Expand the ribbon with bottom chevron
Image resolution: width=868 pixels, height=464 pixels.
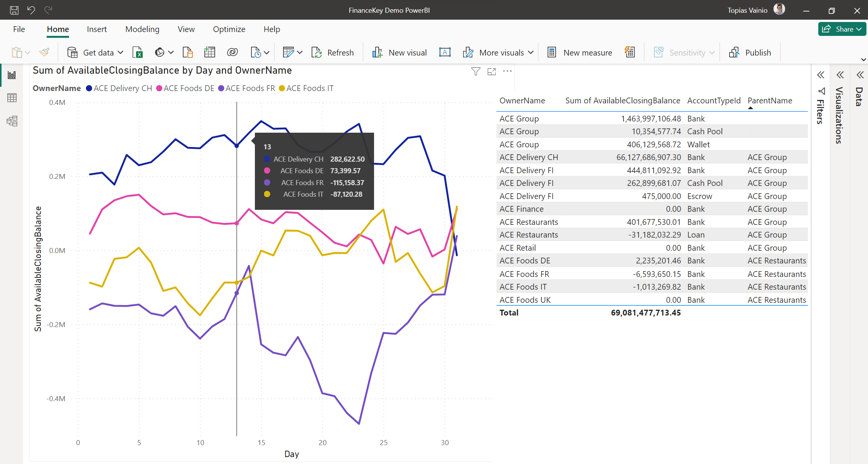[864, 59]
